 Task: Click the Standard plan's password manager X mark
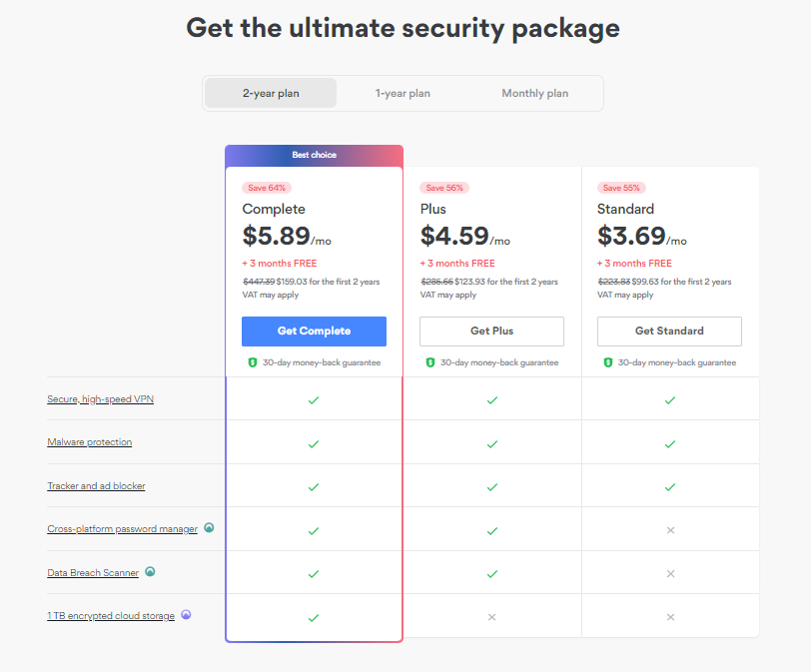click(x=670, y=530)
